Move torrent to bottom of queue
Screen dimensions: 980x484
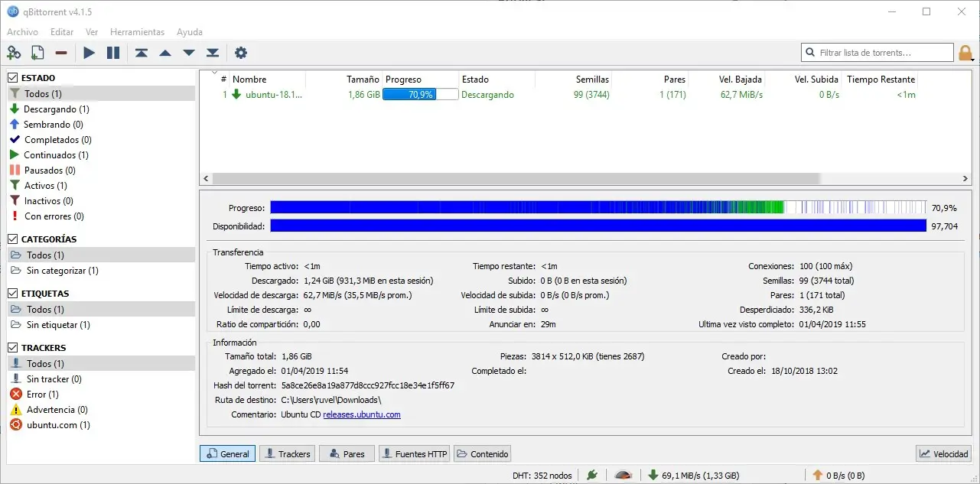point(213,53)
